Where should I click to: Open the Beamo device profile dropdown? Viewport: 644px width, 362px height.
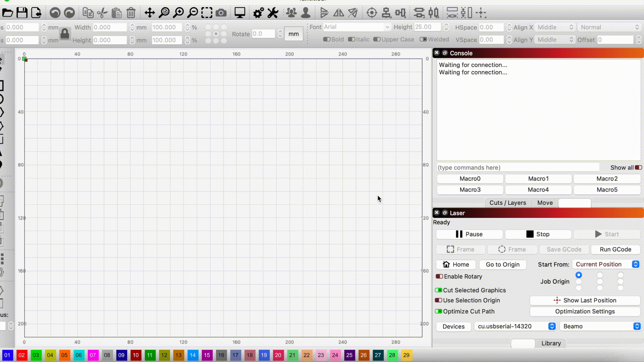[x=600, y=326]
